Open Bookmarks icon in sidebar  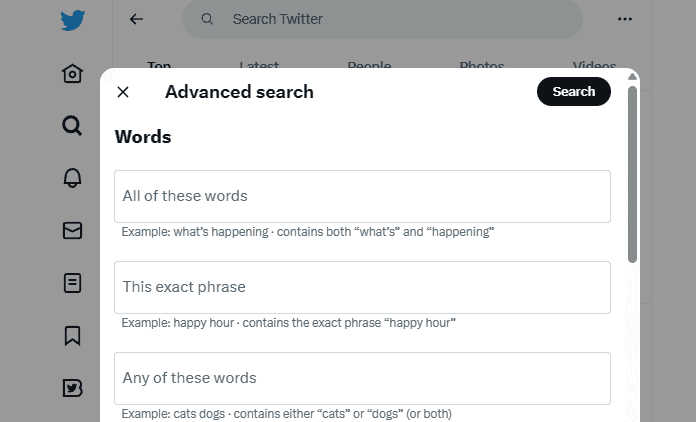[72, 335]
